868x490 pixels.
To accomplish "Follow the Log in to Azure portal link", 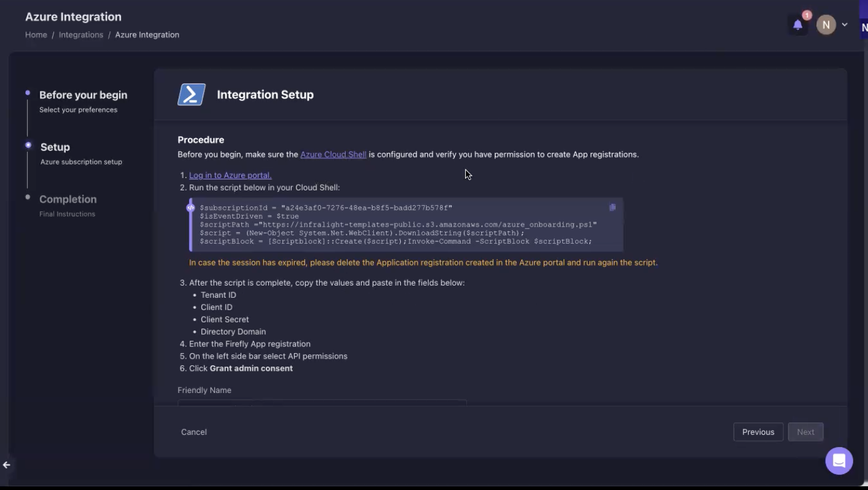I will click(x=230, y=176).
